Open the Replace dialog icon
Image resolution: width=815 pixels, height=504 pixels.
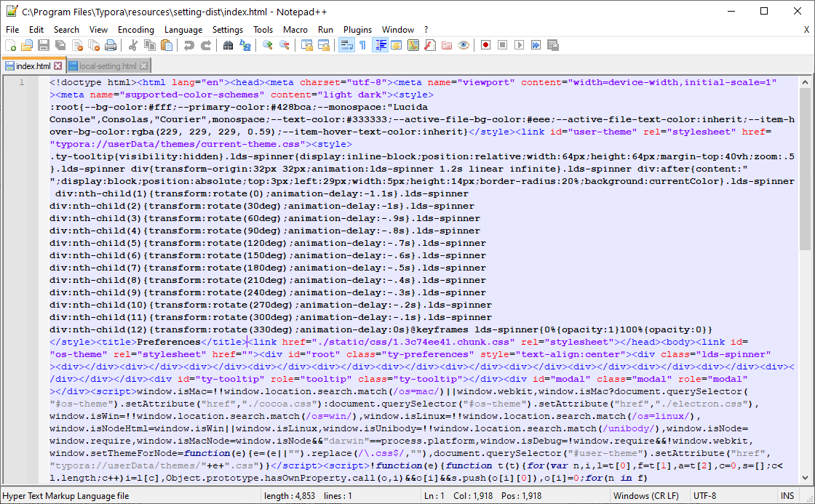click(x=244, y=45)
